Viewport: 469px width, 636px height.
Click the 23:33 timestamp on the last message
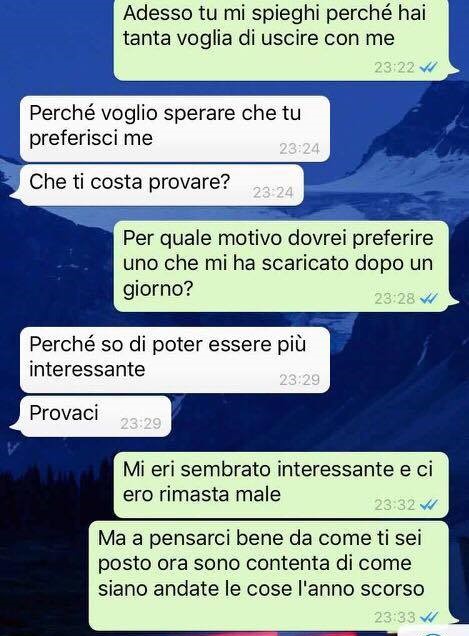click(394, 618)
